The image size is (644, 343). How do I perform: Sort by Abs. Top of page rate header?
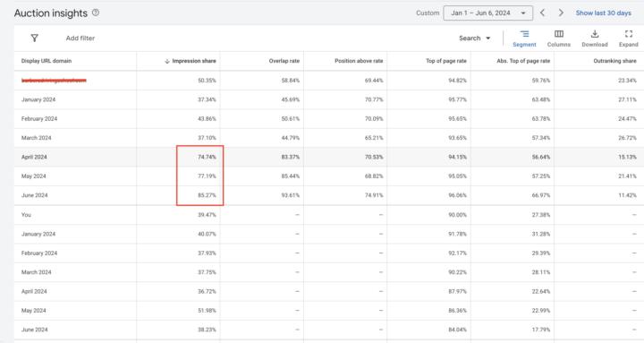click(523, 61)
